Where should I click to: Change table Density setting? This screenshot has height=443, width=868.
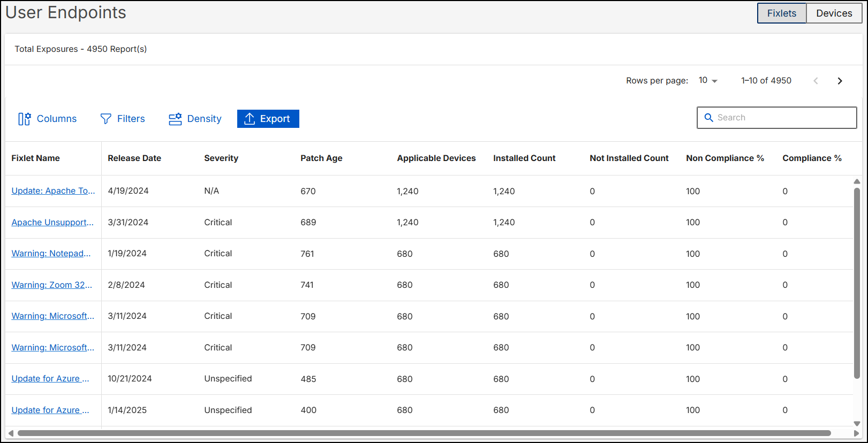pos(195,119)
